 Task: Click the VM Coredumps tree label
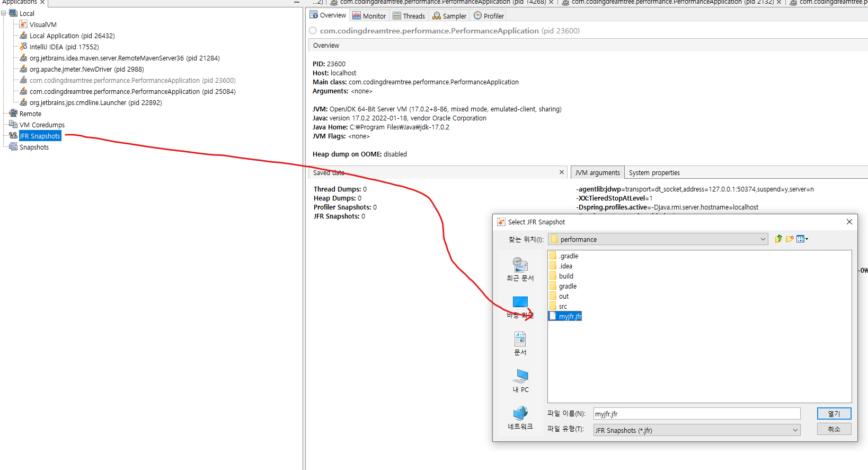click(42, 125)
